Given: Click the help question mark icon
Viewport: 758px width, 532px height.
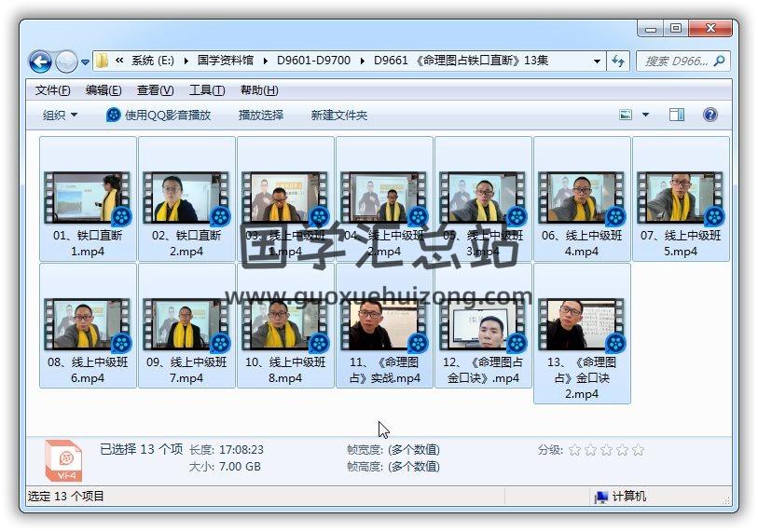Looking at the screenshot, I should tap(710, 115).
